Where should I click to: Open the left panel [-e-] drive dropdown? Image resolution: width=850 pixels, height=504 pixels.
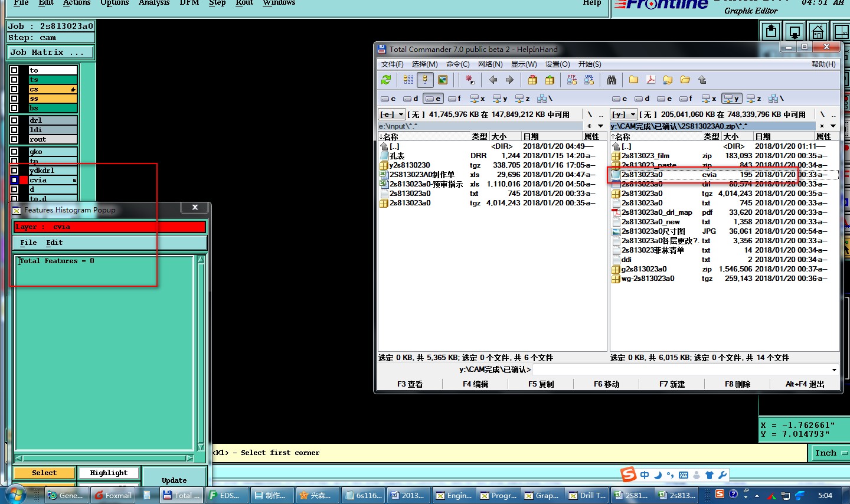point(392,114)
